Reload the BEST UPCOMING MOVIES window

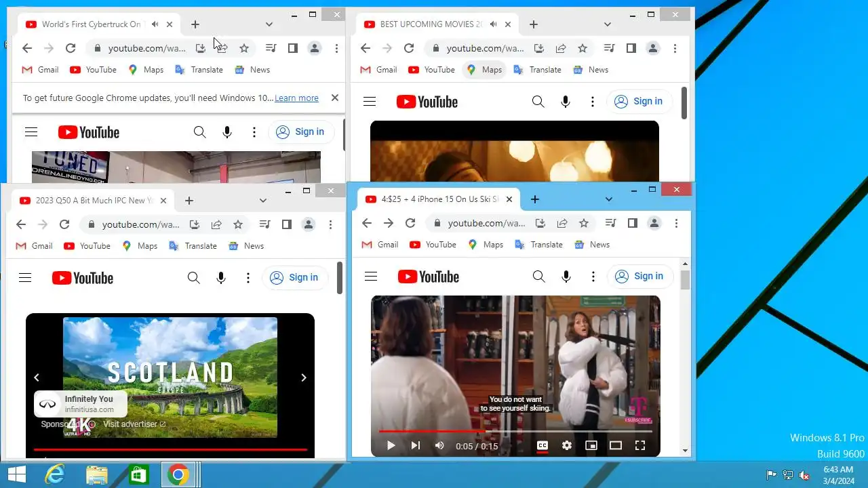tap(409, 48)
